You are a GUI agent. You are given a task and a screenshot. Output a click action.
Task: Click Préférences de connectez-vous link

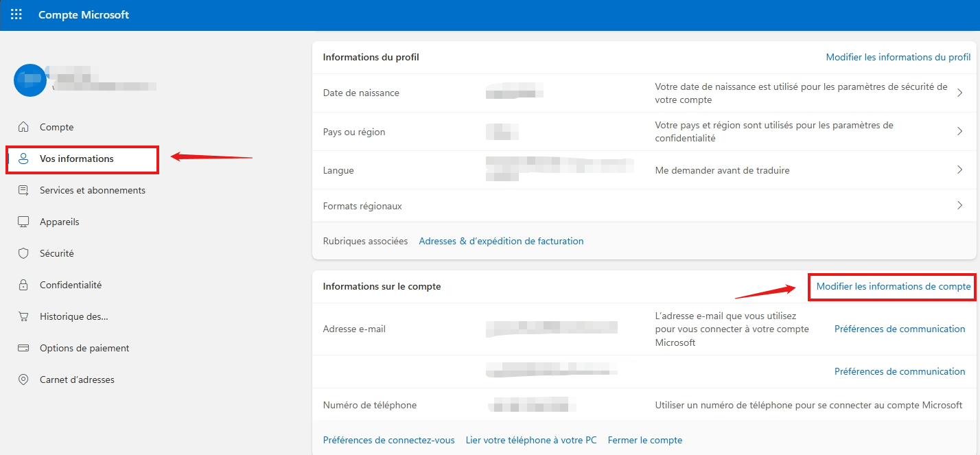tap(388, 440)
